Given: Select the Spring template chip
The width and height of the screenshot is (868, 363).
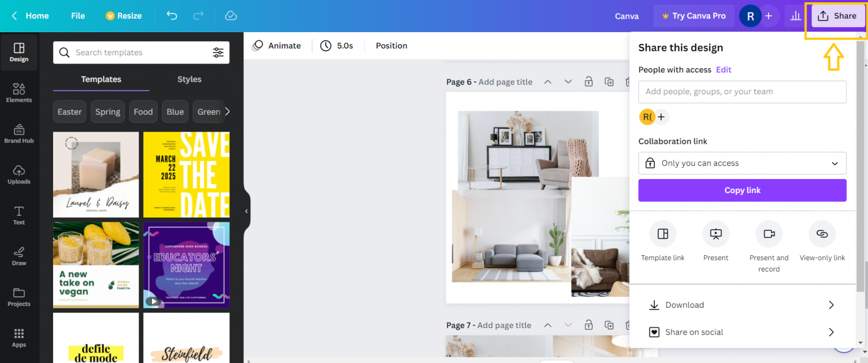Looking at the screenshot, I should [108, 112].
